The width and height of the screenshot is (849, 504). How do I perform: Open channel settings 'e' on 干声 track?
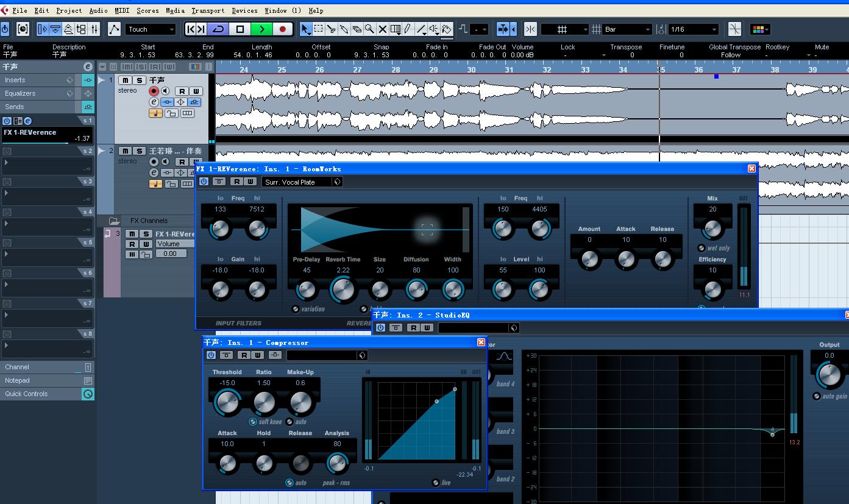click(154, 102)
